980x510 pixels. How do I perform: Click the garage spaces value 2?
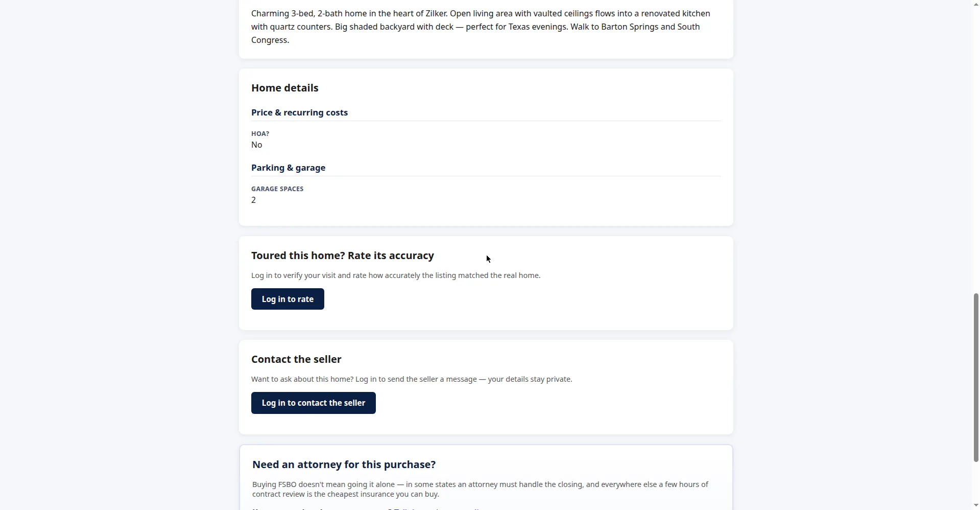coord(254,200)
